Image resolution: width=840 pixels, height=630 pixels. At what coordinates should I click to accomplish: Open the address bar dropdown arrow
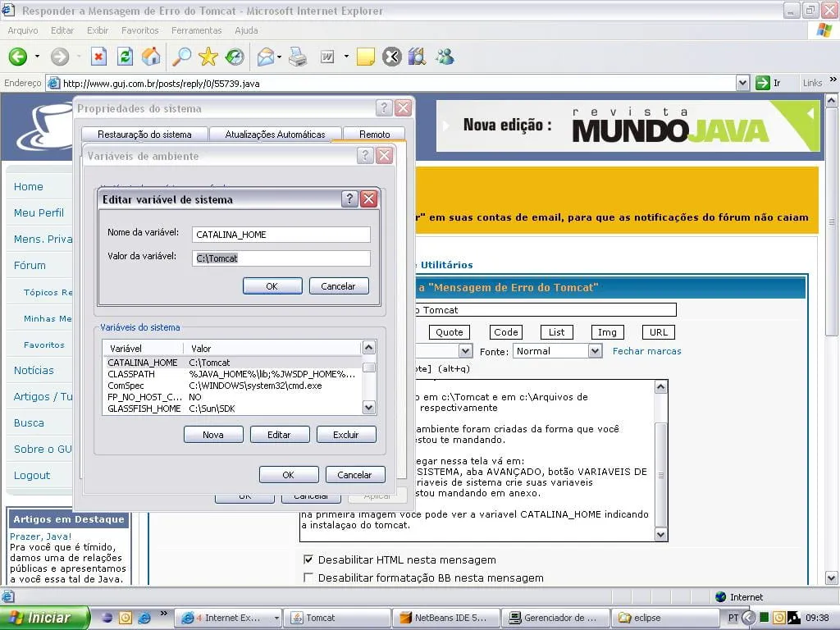click(742, 83)
